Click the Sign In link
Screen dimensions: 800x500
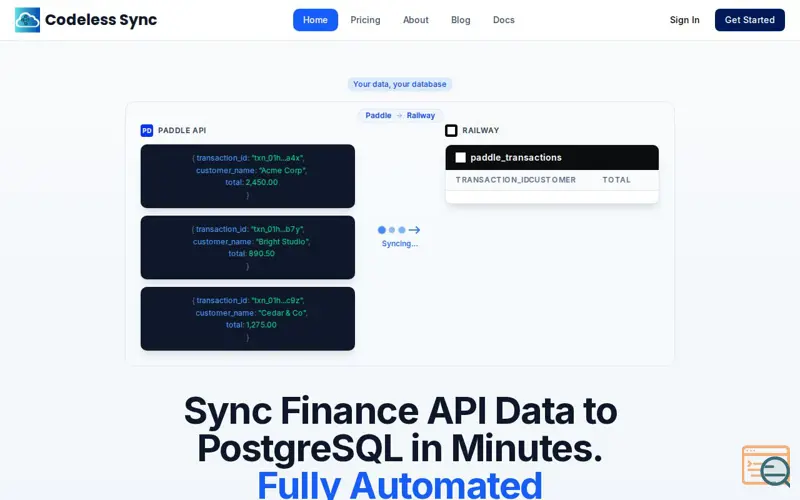(x=684, y=20)
